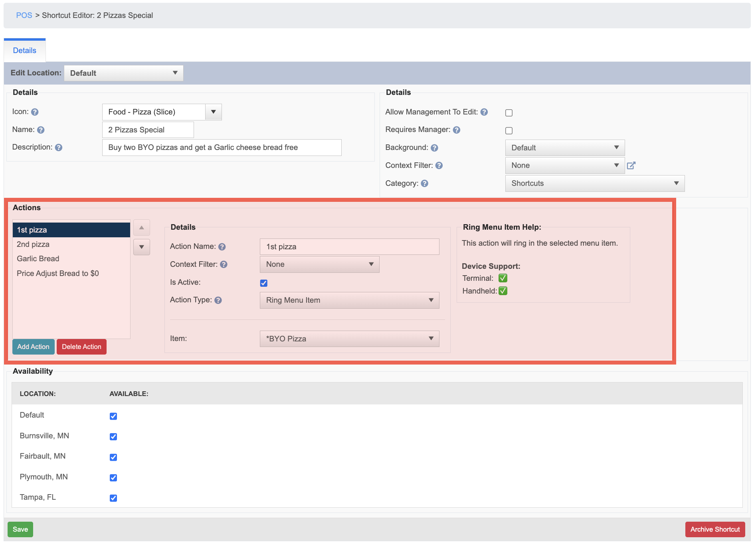Image resolution: width=756 pixels, height=548 pixels.
Task: Click the Add Action button
Action: point(34,347)
